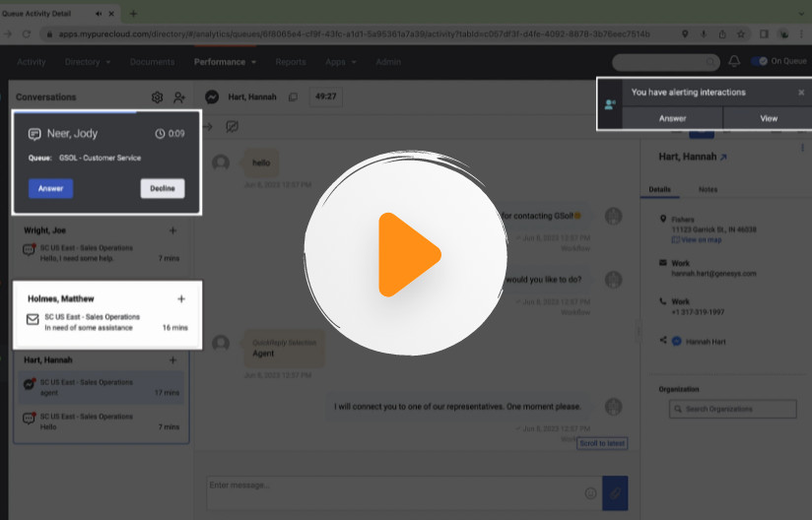Open Conversations settings gear
Viewport: 812px width, 520px height.
click(157, 97)
